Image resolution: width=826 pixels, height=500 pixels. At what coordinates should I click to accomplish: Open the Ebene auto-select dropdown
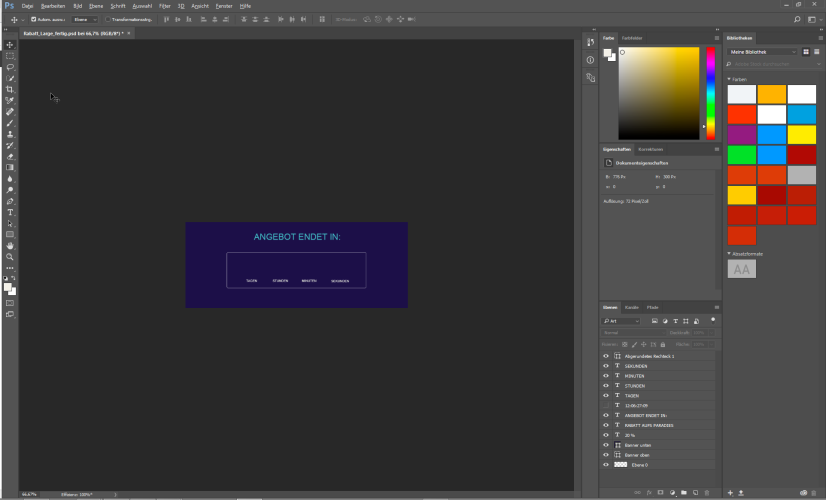[x=85, y=19]
